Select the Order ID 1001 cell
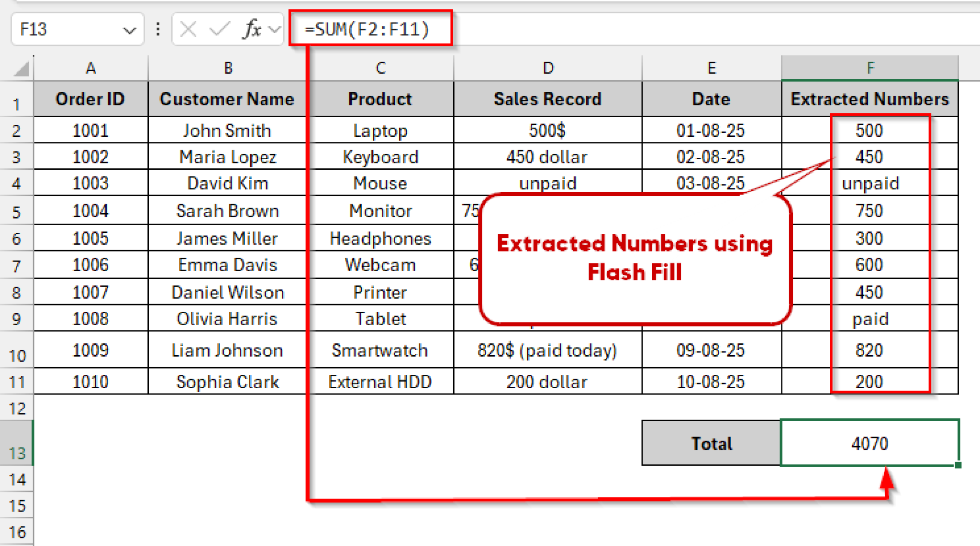Viewport: 980px width, 546px height. click(x=90, y=130)
